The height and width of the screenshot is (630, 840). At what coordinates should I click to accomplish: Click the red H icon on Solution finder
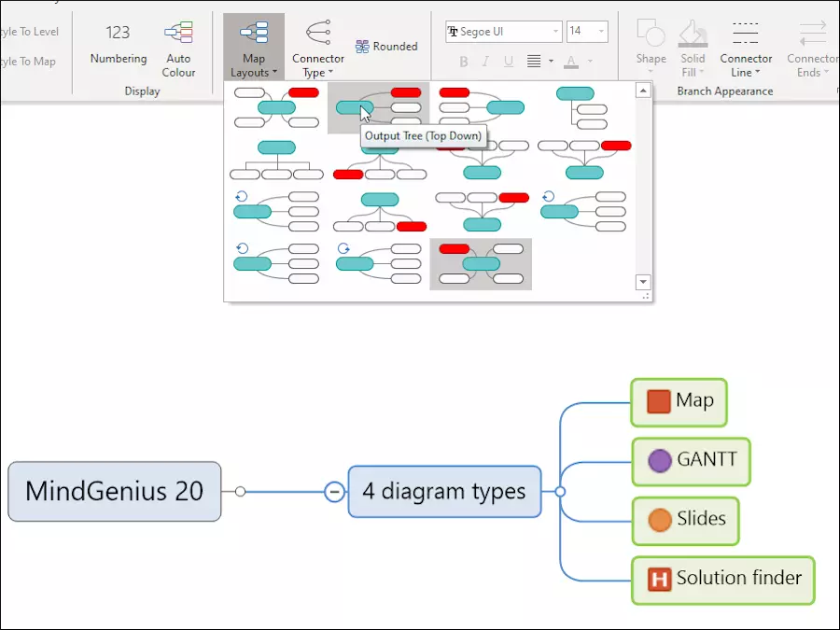tap(659, 580)
